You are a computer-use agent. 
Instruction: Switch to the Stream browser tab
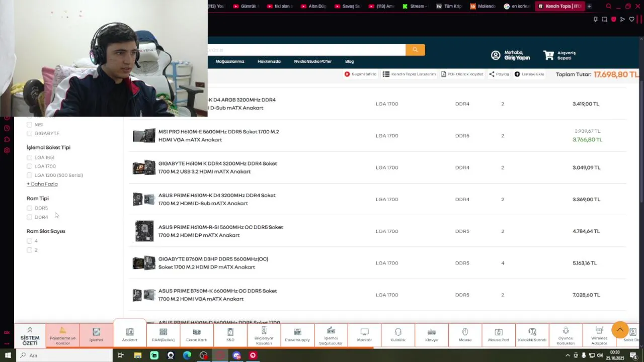(415, 6)
